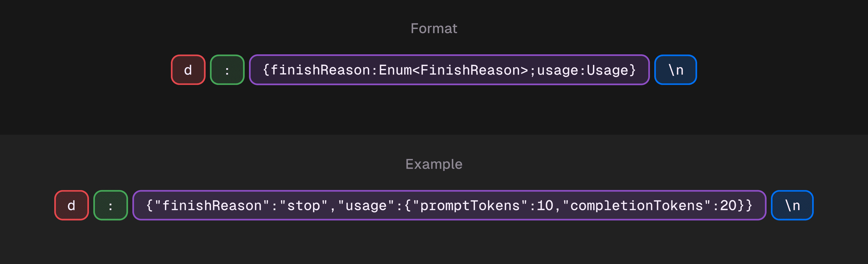Click the Format heading text
Image resolution: width=868 pixels, height=264 pixels.
pos(434,28)
